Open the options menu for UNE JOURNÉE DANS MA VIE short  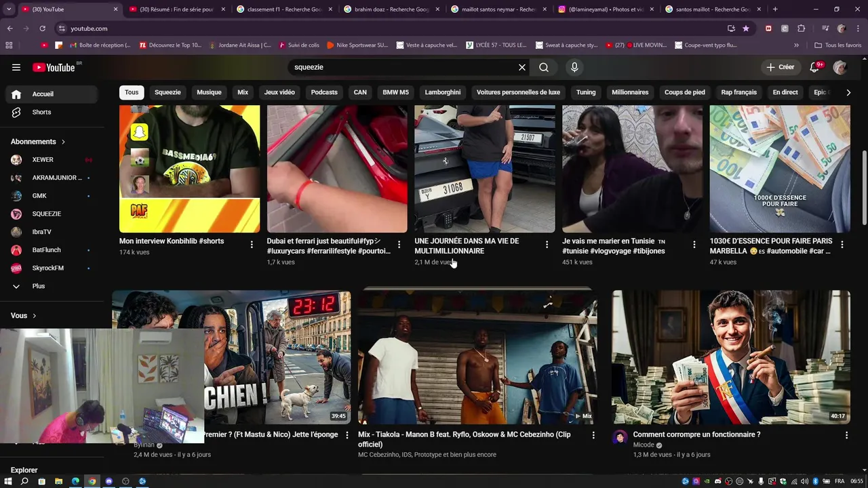point(547,245)
